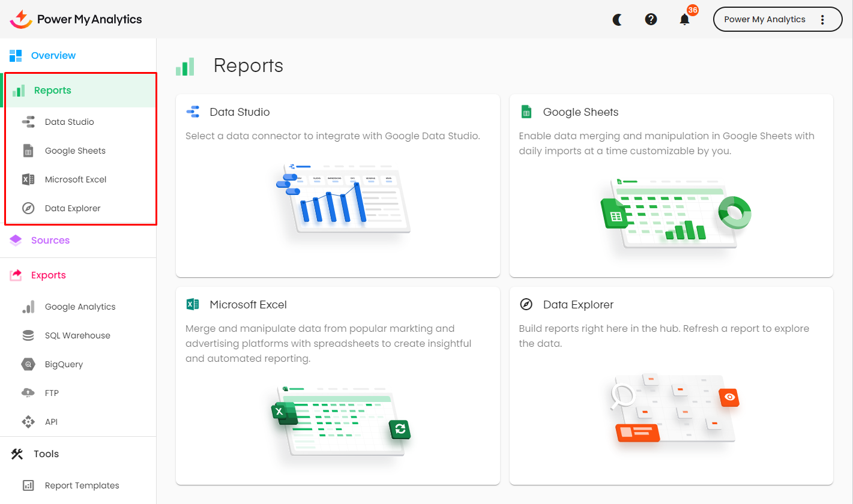Screen dimensions: 853x504
Task: Open Data Studio from the sidebar
Action: [x=69, y=122]
